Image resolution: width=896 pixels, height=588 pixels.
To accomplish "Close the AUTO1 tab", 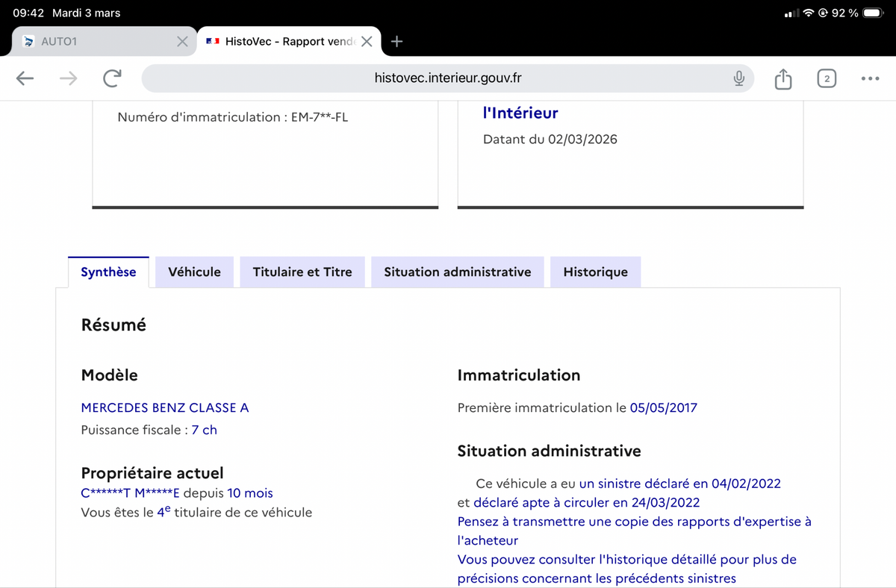I will coord(182,42).
